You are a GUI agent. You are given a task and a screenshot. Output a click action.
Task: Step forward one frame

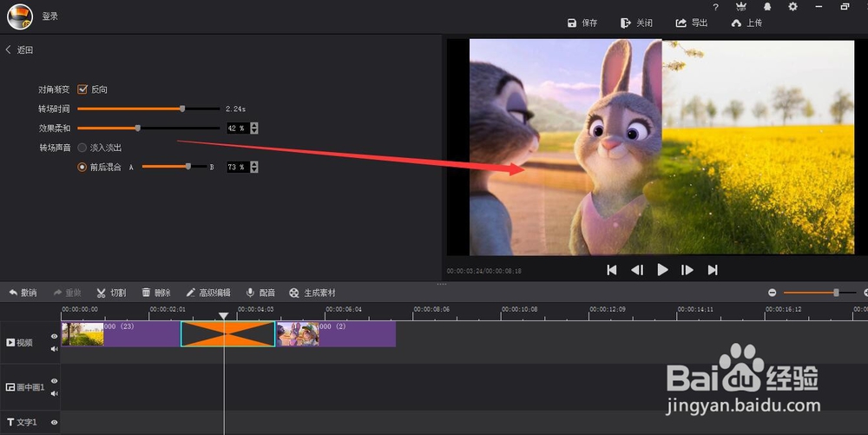(x=687, y=270)
